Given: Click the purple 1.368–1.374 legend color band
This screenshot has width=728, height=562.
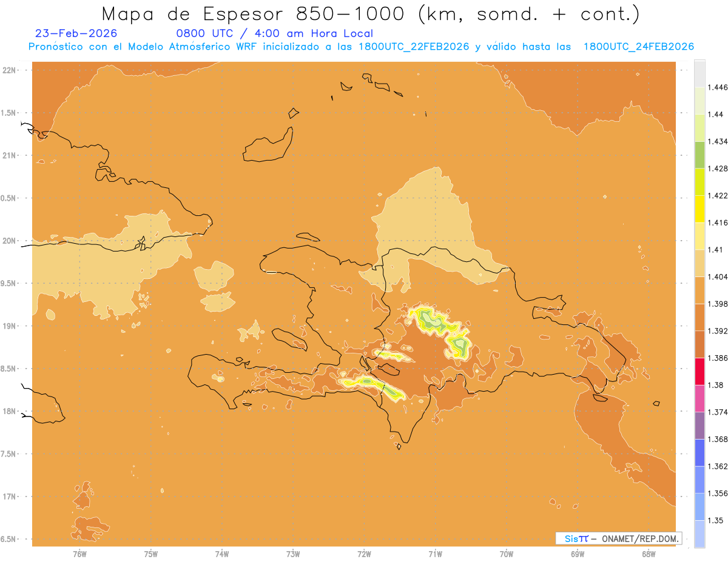Looking at the screenshot, I should pos(699,426).
